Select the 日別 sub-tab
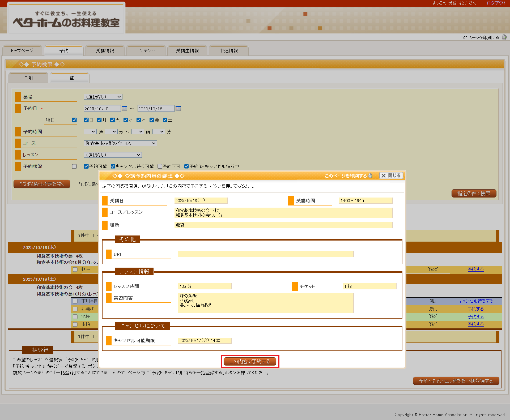The width and height of the screenshot is (510, 420). coord(28,78)
